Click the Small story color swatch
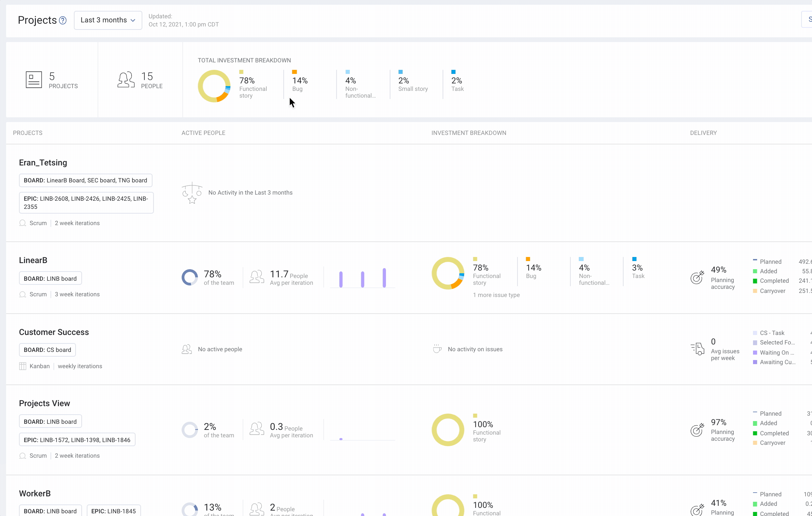Viewport: 812px width, 516px height. pyautogui.click(x=401, y=72)
